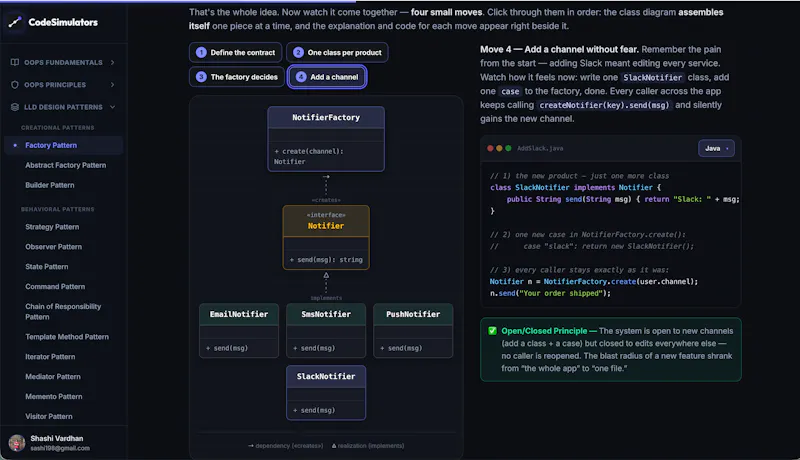
Task: Click the send(msg): string method text
Action: (326, 260)
